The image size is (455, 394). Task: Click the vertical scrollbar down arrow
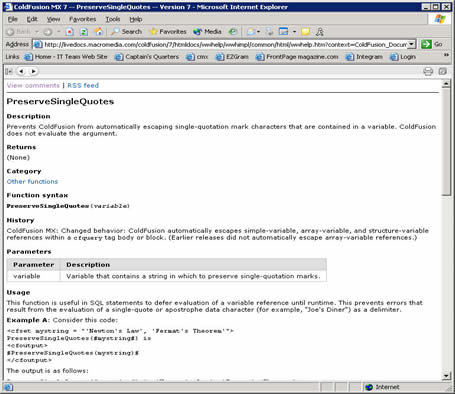click(x=446, y=376)
